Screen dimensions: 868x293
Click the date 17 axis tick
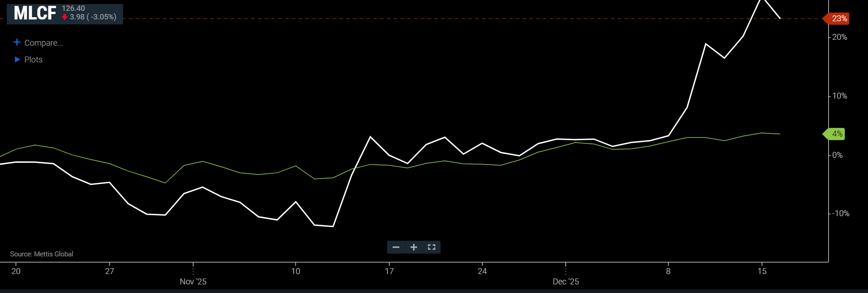pos(389,271)
